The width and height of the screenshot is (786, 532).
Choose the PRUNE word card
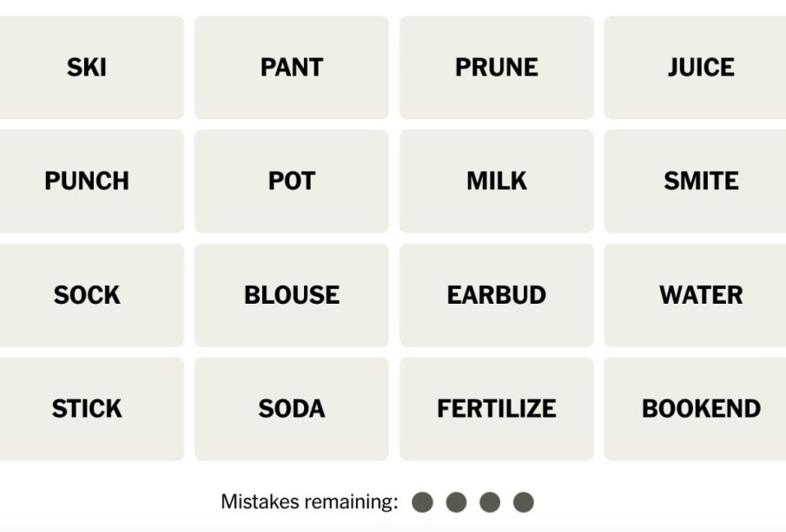click(497, 68)
